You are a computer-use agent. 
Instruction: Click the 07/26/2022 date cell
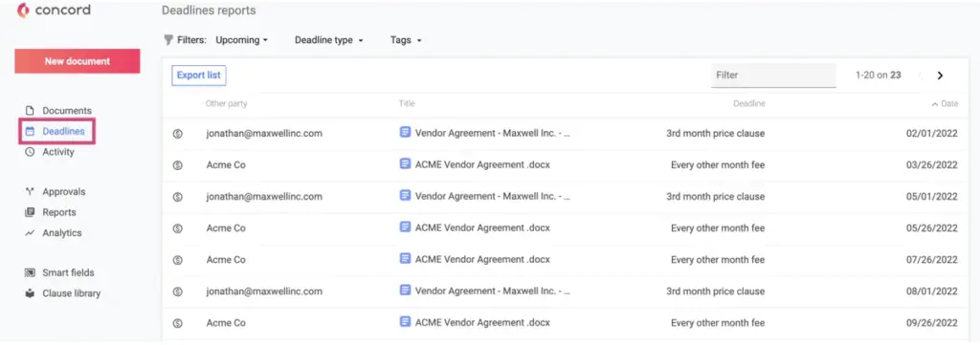932,260
